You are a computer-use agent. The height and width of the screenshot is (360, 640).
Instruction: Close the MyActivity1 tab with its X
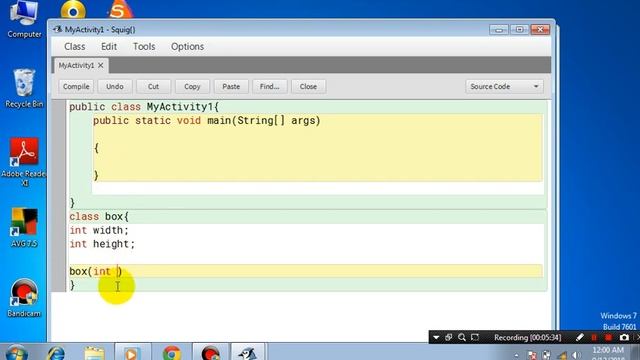(101, 65)
